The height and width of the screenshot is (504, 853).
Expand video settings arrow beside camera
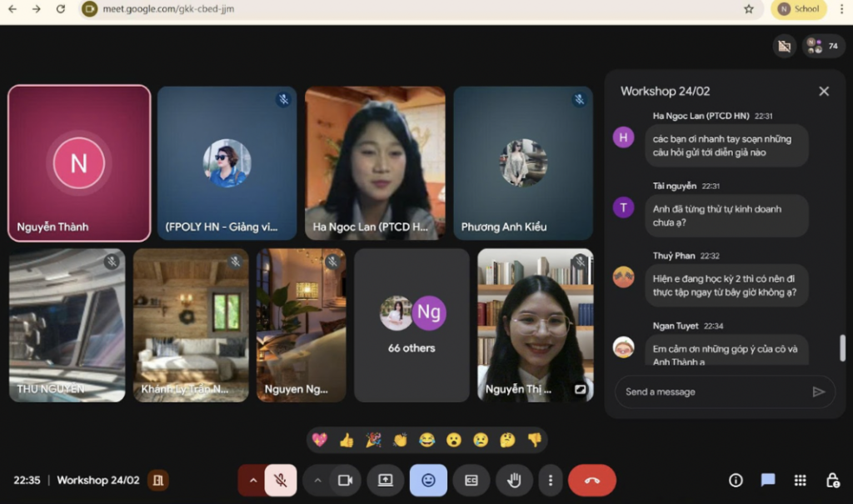coord(317,480)
